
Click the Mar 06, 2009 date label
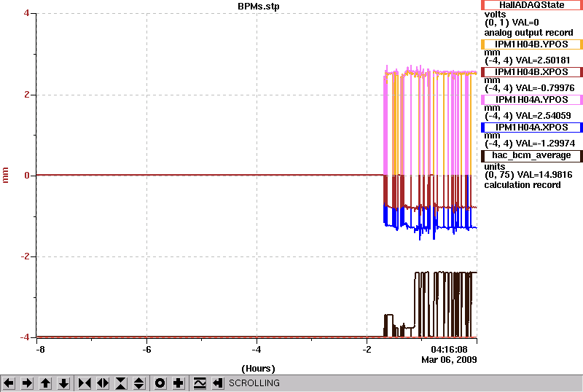click(449, 360)
